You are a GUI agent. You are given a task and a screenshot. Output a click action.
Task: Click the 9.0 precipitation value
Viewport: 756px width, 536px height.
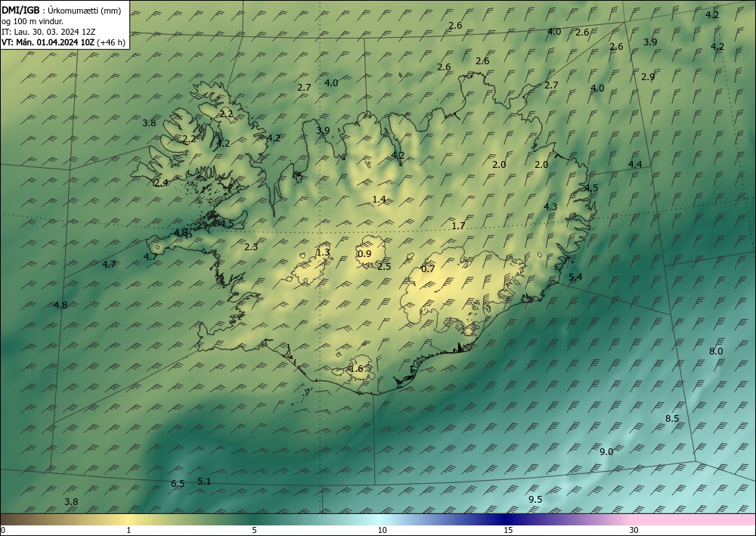[606, 451]
